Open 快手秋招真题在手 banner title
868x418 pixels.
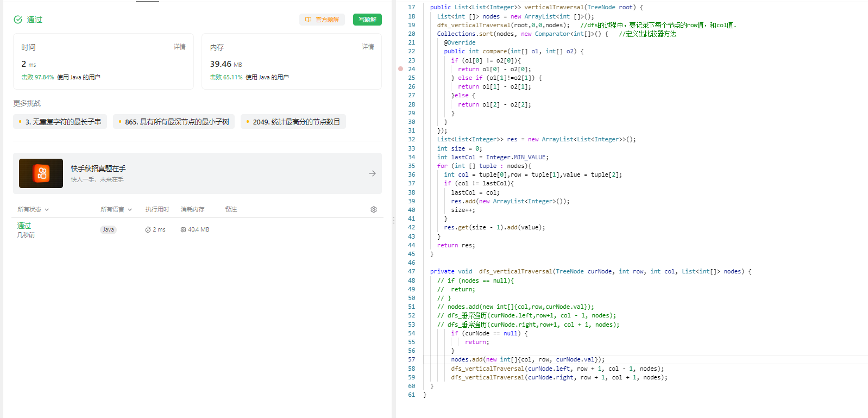pos(98,169)
